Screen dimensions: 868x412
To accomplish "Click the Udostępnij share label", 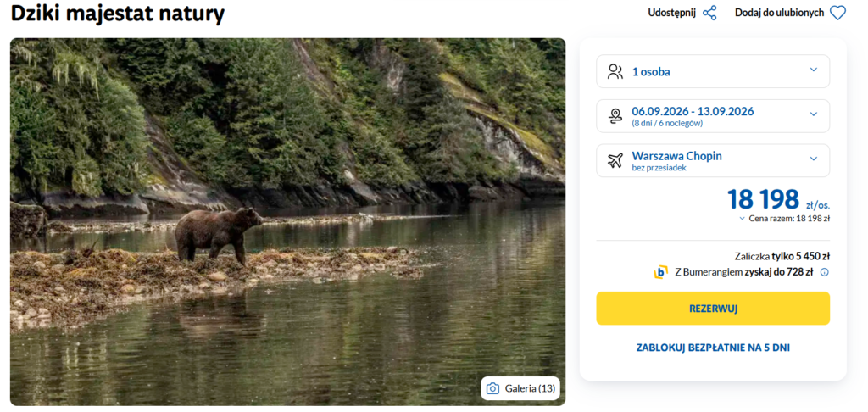I will click(x=671, y=13).
